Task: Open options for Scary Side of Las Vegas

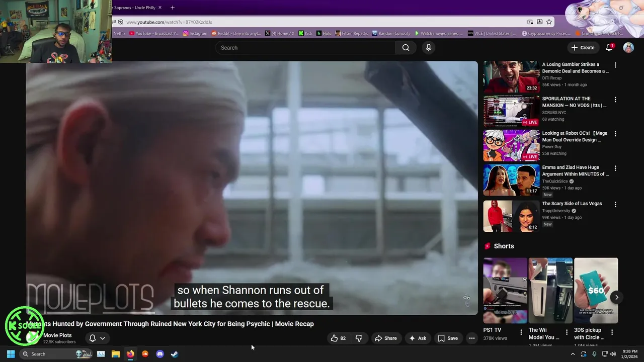Action: [x=615, y=204]
